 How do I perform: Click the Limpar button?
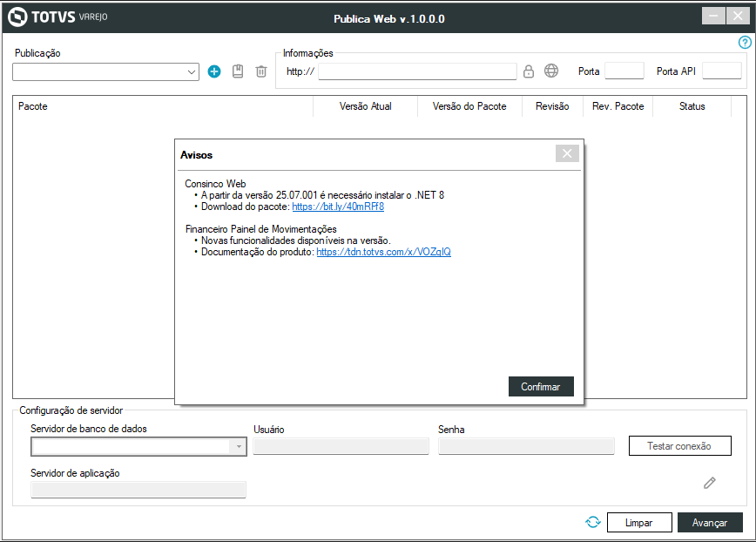coord(638,522)
